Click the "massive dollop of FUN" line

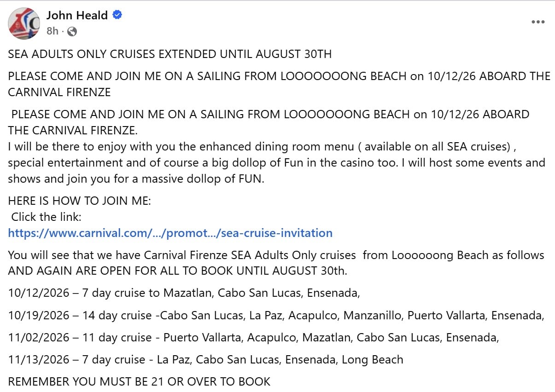[x=136, y=179]
